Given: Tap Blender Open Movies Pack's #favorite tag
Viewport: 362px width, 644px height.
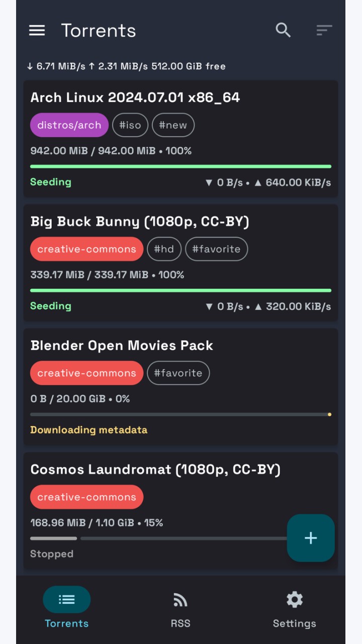Looking at the screenshot, I should coord(178,373).
